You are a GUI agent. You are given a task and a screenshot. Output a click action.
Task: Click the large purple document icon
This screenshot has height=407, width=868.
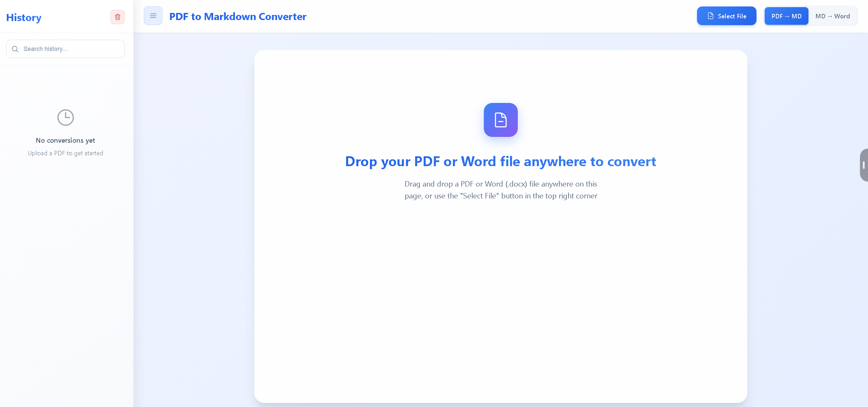pos(500,120)
